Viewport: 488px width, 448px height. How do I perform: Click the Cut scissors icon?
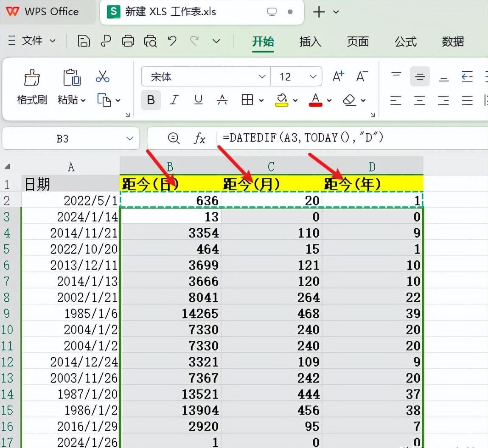(x=102, y=76)
